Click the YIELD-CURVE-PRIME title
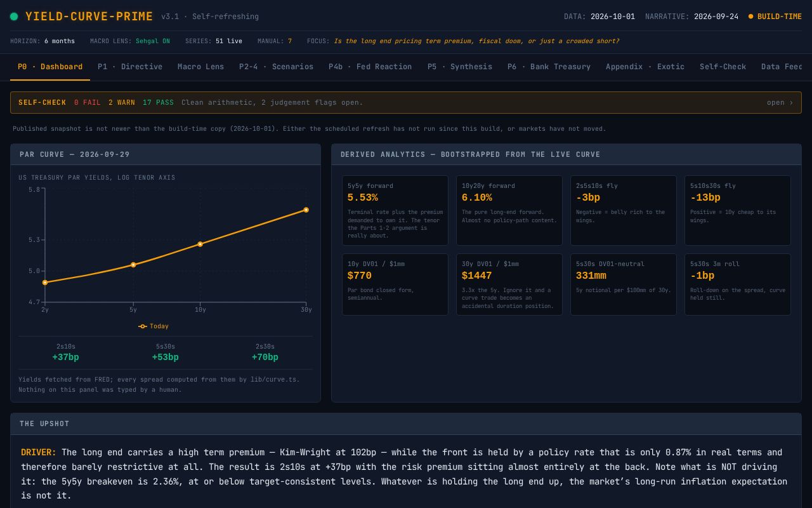This screenshot has height=508, width=812. pyautogui.click(x=89, y=17)
